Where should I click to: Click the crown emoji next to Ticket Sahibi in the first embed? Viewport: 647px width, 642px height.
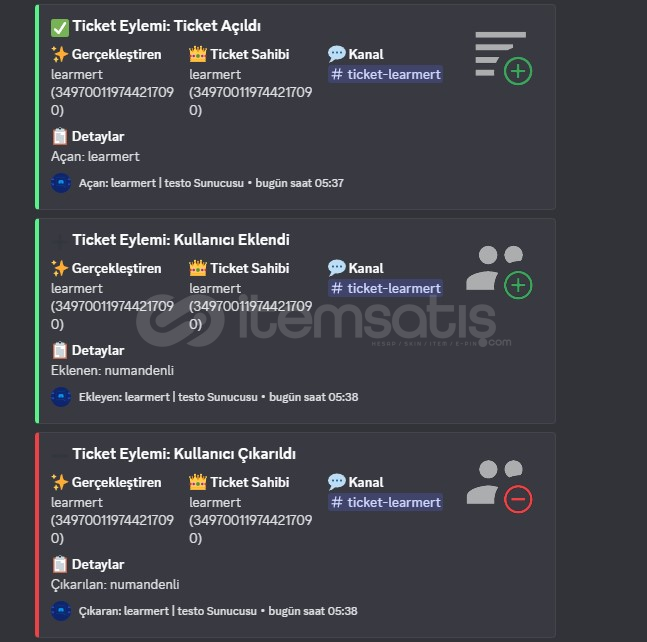tap(198, 54)
